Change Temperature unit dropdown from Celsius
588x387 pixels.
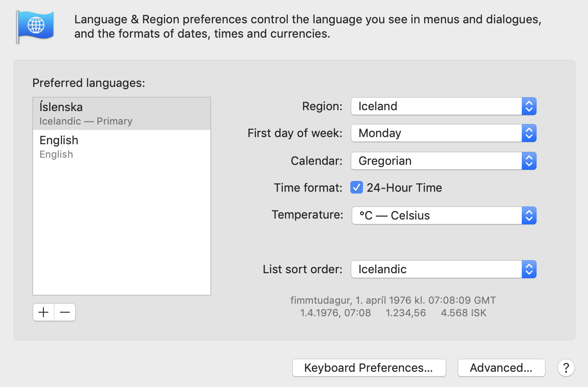[443, 215]
